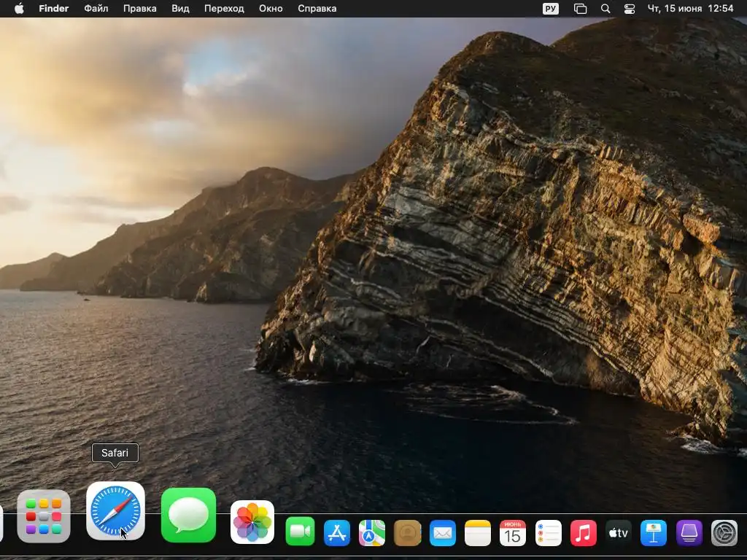Open Launchpad in the Dock
The width and height of the screenshot is (747, 560).
coord(44,516)
